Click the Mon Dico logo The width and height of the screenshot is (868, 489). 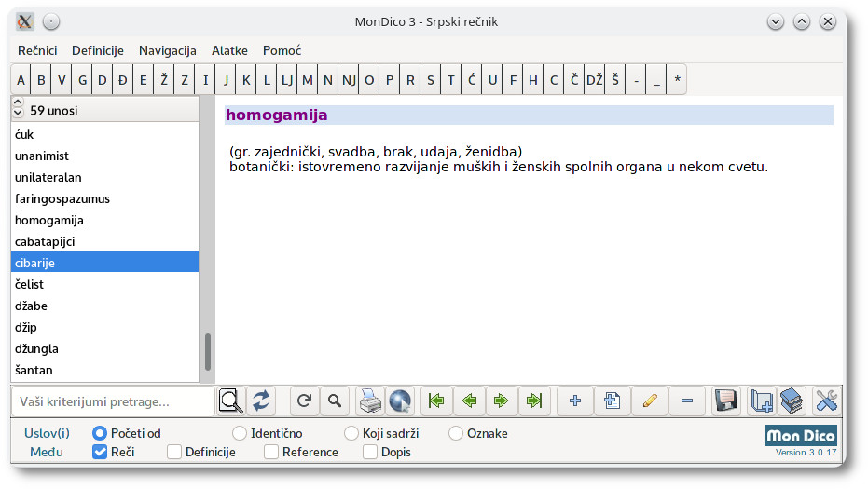point(801,435)
